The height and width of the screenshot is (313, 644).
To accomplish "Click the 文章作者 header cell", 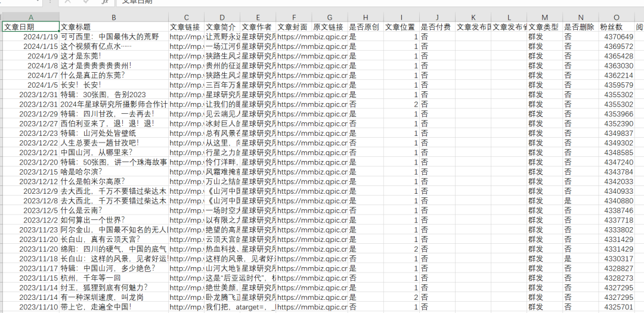I will (258, 27).
